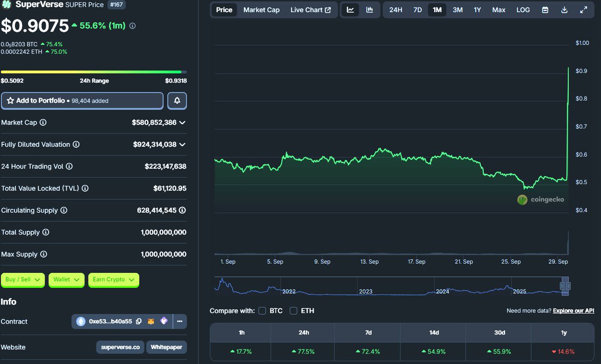601x364 pixels.
Task: Open superverse.co website link
Action: pos(120,347)
